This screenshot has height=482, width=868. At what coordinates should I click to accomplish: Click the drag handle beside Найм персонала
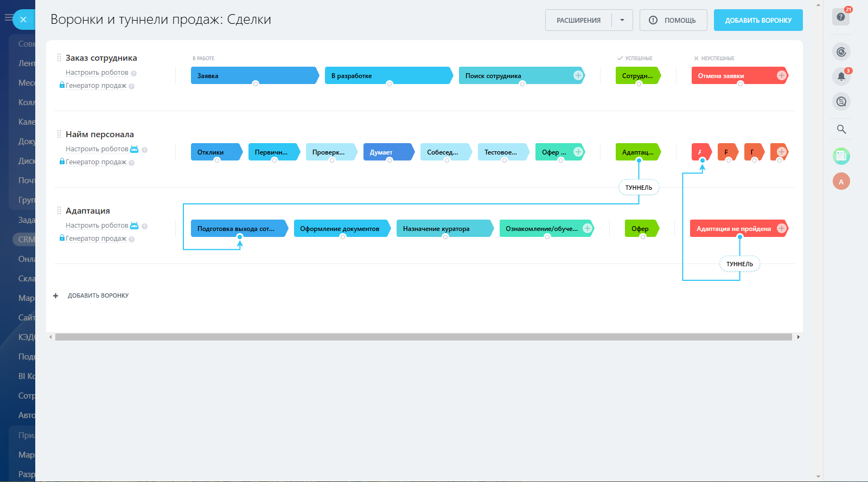59,134
